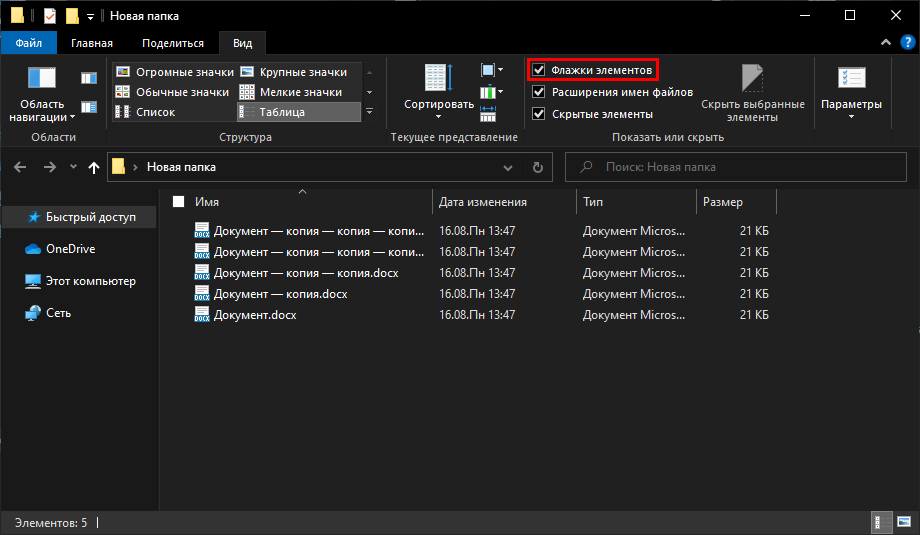Open Параметры folder options icon
This screenshot has width=920, height=535.
(851, 80)
